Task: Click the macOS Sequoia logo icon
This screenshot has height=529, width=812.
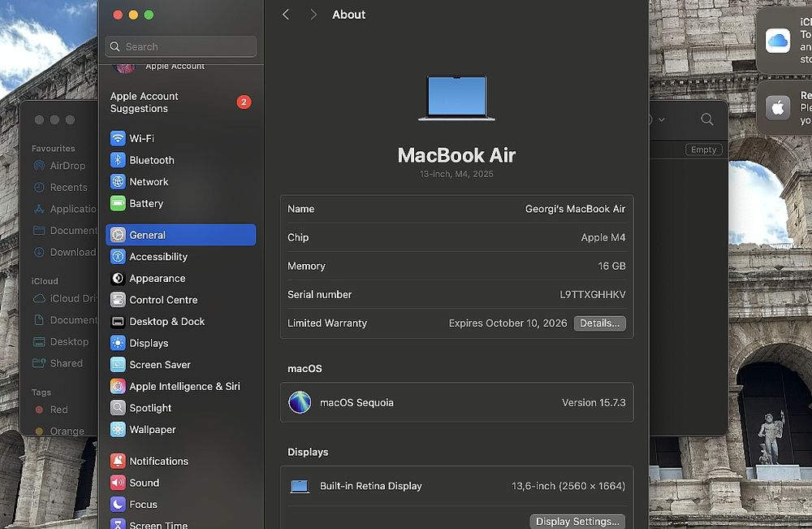Action: 300,402
